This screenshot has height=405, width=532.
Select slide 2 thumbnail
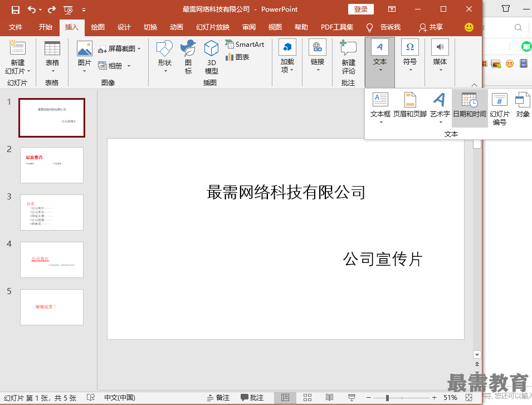tap(52, 165)
